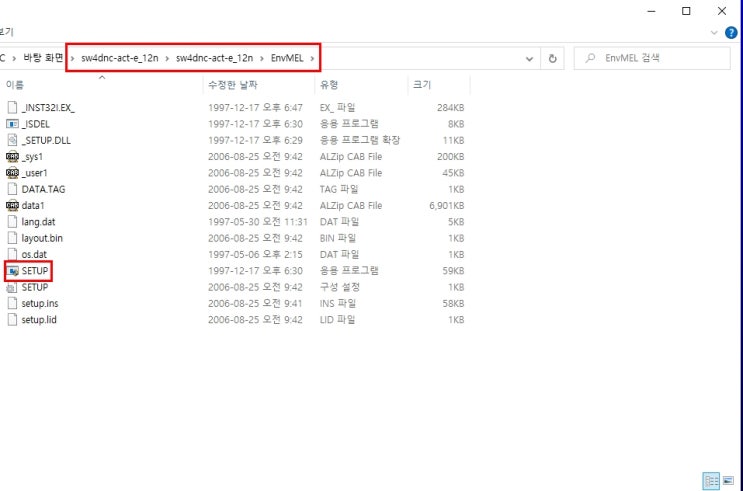Screen dimensions: 743x491
Task: Expand the arrow after first sw4dnc-act-e_12n breadcrumb
Action: (x=167, y=58)
